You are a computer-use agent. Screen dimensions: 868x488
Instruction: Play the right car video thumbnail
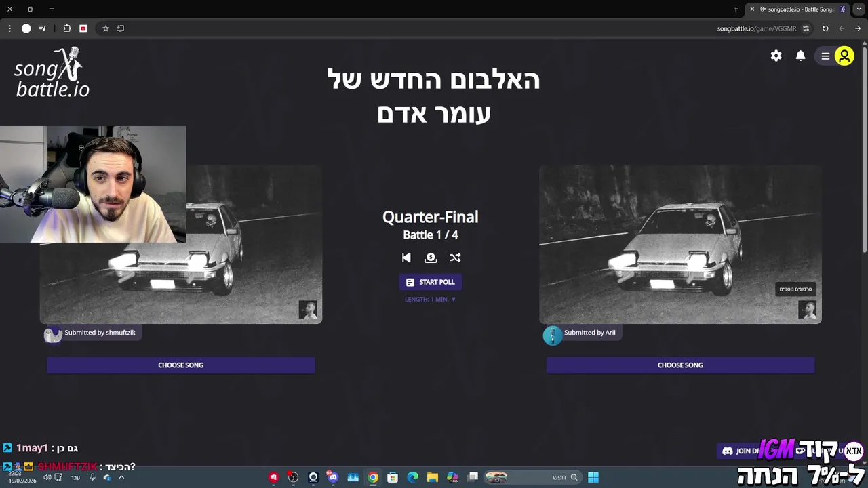(x=680, y=245)
